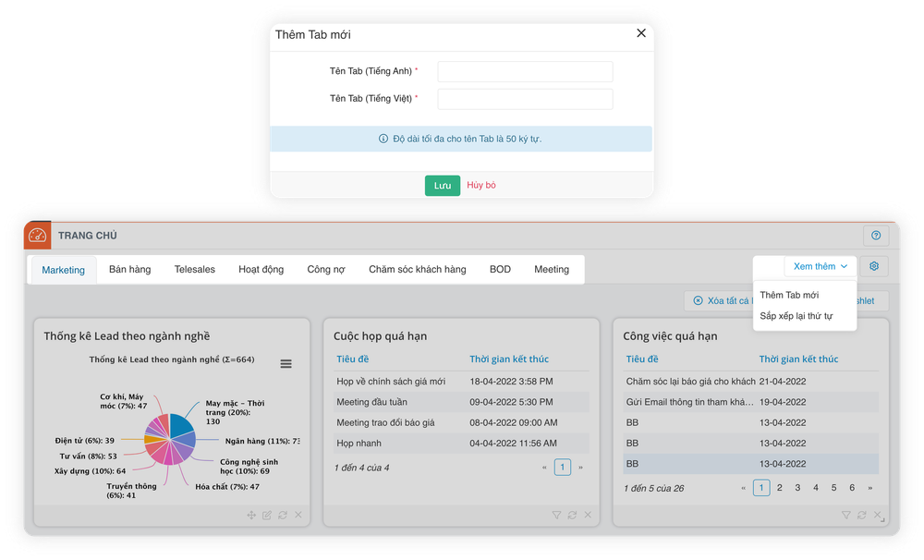Click the green Lưu button

[443, 186]
